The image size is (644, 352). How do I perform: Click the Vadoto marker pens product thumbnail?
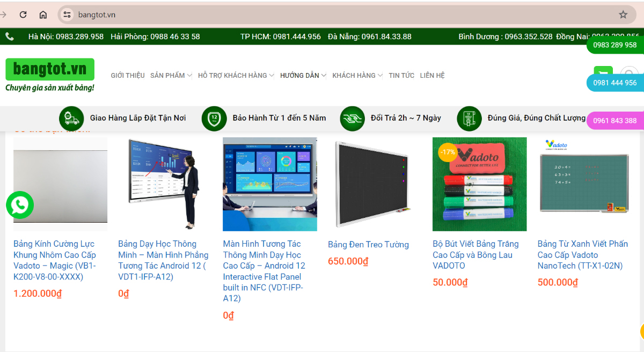(479, 184)
